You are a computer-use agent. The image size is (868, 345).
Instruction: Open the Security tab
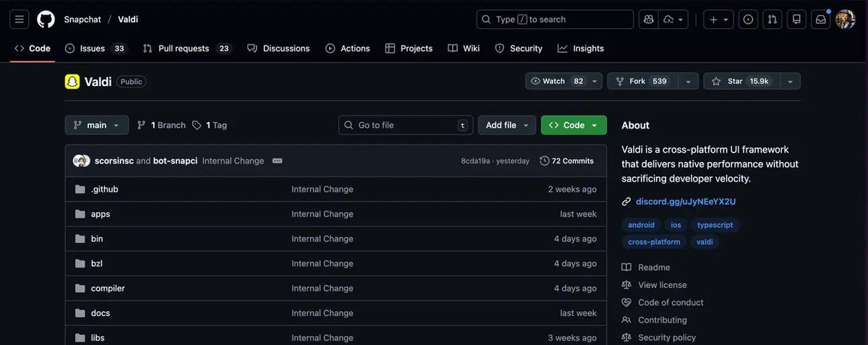(x=519, y=48)
